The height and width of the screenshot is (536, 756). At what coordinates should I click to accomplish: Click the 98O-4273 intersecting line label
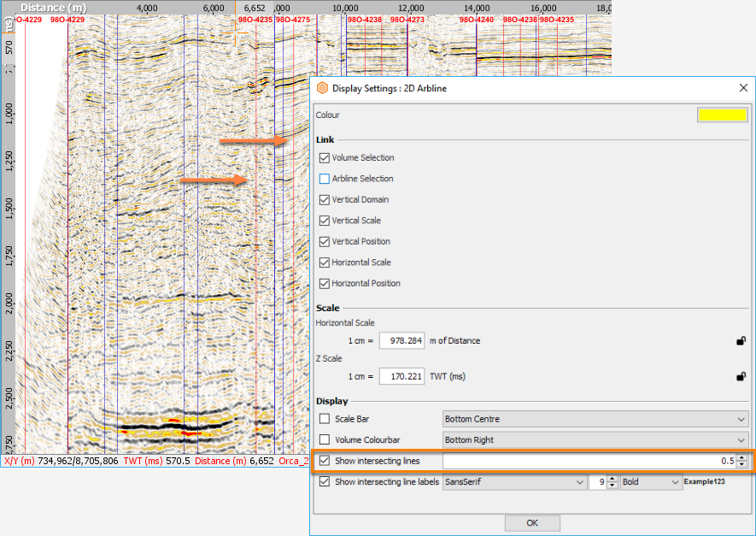(x=407, y=20)
